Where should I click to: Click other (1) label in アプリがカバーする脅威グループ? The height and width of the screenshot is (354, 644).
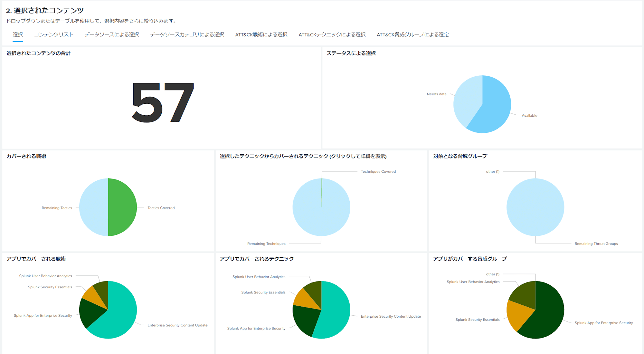493,274
